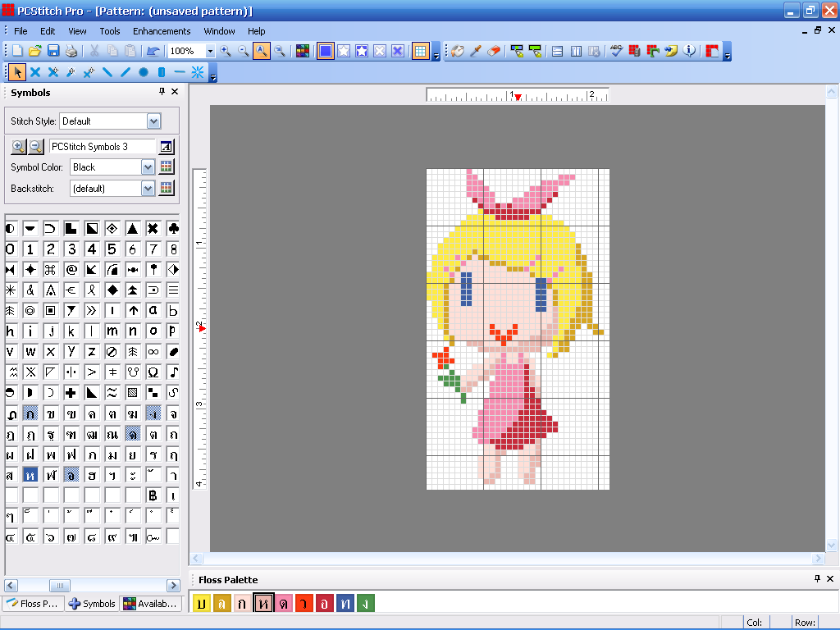The height and width of the screenshot is (630, 840).
Task: Pin the Symbols panel with pushpin
Action: tap(162, 92)
